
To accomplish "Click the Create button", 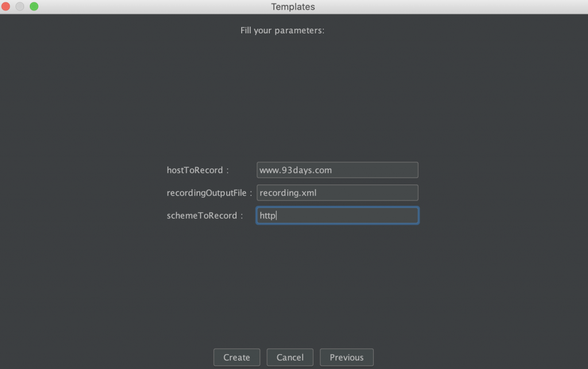I will tap(237, 357).
